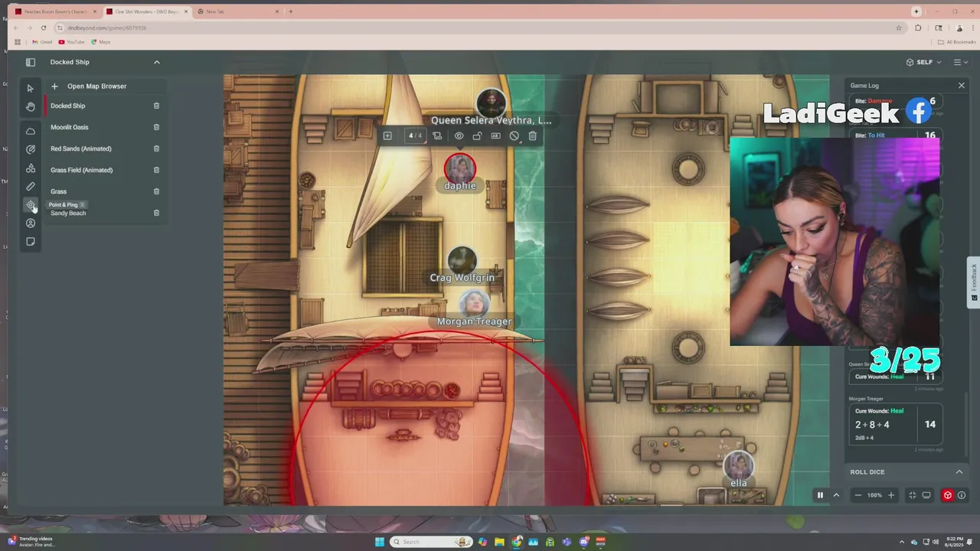The width and height of the screenshot is (980, 551).
Task: Select the Morgan Treager token
Action: (475, 303)
